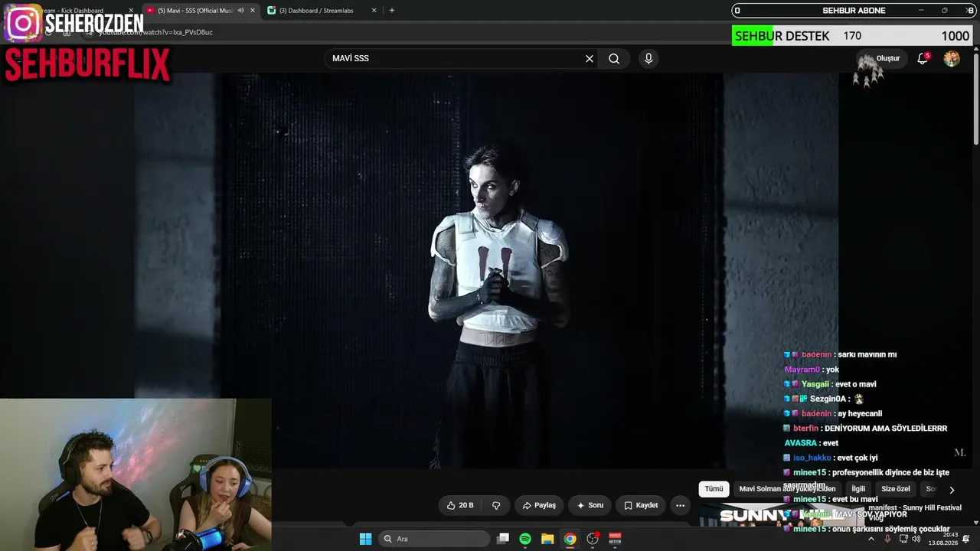Open a new browser tab

[x=392, y=11]
